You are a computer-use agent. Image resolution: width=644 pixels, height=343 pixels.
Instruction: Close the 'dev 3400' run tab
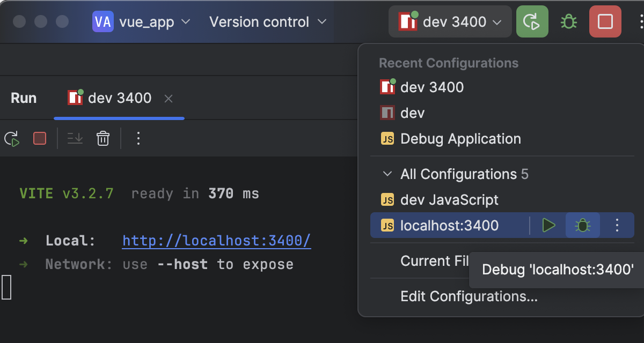click(x=168, y=98)
